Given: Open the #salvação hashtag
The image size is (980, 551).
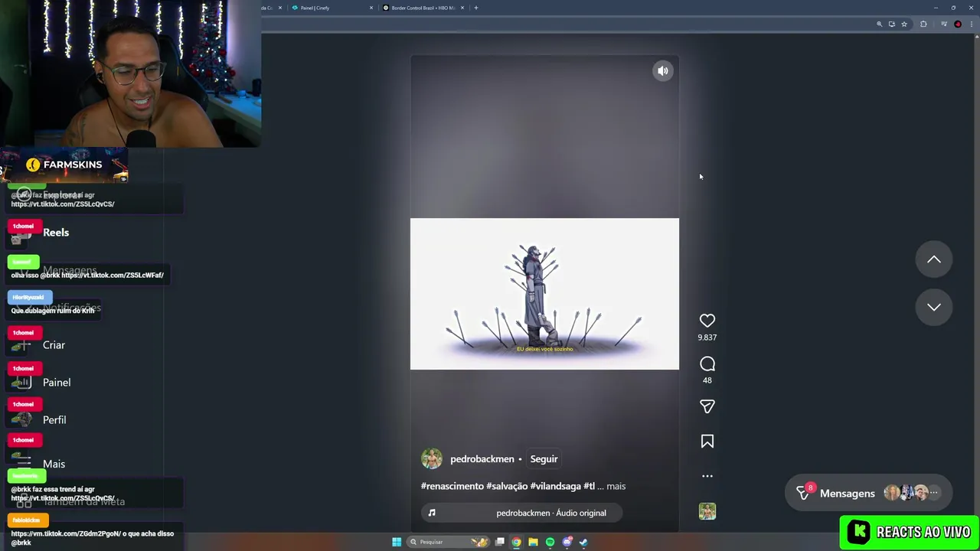Looking at the screenshot, I should click(507, 486).
